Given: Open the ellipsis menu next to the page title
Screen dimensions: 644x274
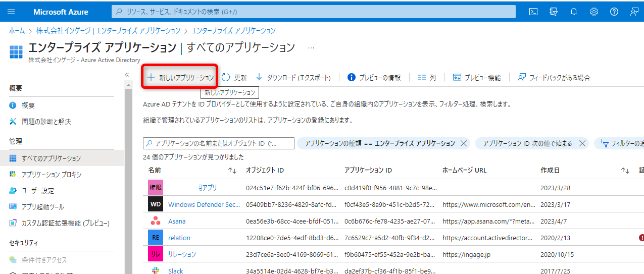Looking at the screenshot, I should pos(311,47).
